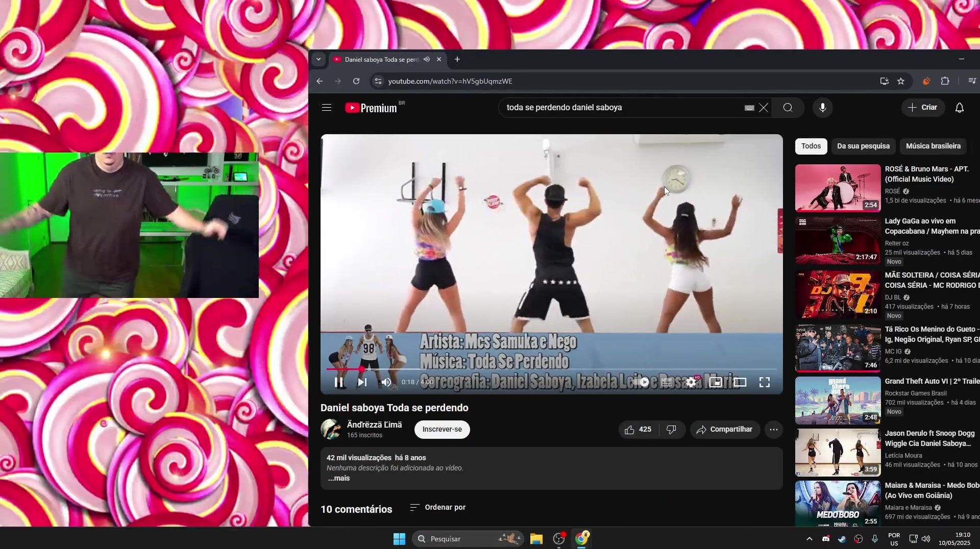This screenshot has width=980, height=549.
Task: Enable miniplayer mode
Action: pyautogui.click(x=715, y=382)
